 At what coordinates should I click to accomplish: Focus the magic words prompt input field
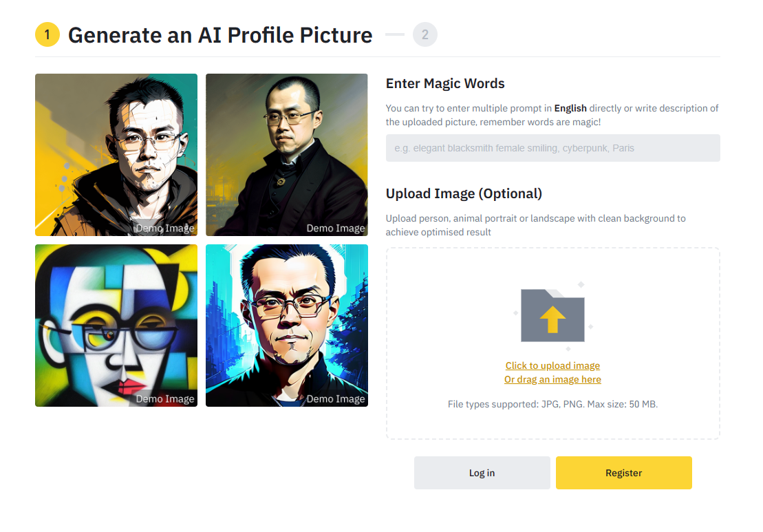click(x=552, y=148)
